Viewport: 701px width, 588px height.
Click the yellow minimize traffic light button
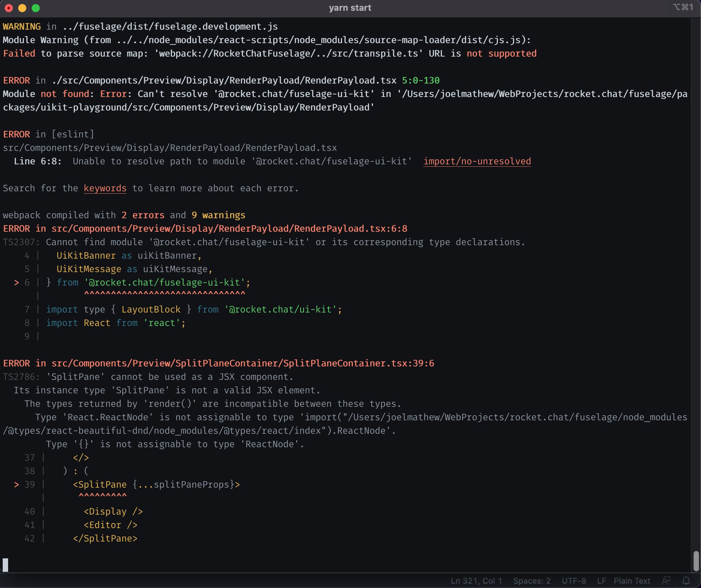click(22, 8)
